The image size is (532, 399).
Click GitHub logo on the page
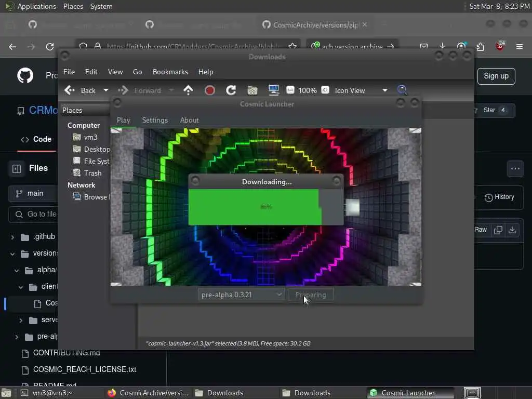25,75
